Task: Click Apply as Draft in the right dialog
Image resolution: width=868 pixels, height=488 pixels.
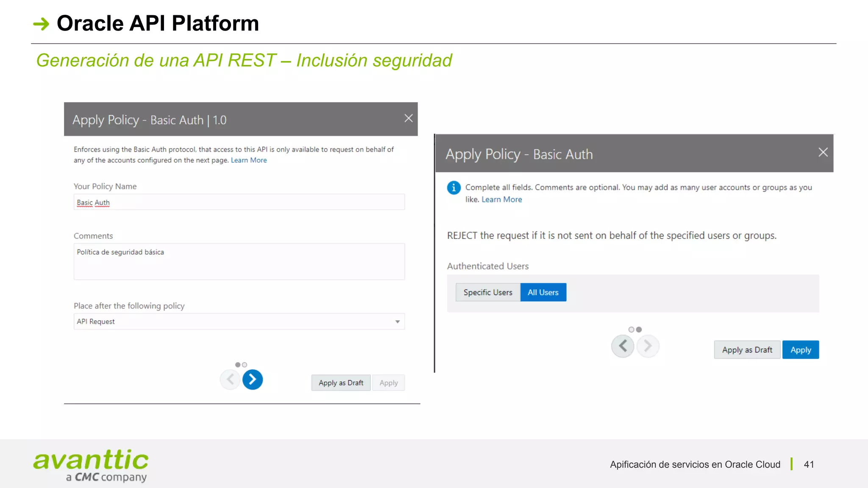Action: [747, 350]
